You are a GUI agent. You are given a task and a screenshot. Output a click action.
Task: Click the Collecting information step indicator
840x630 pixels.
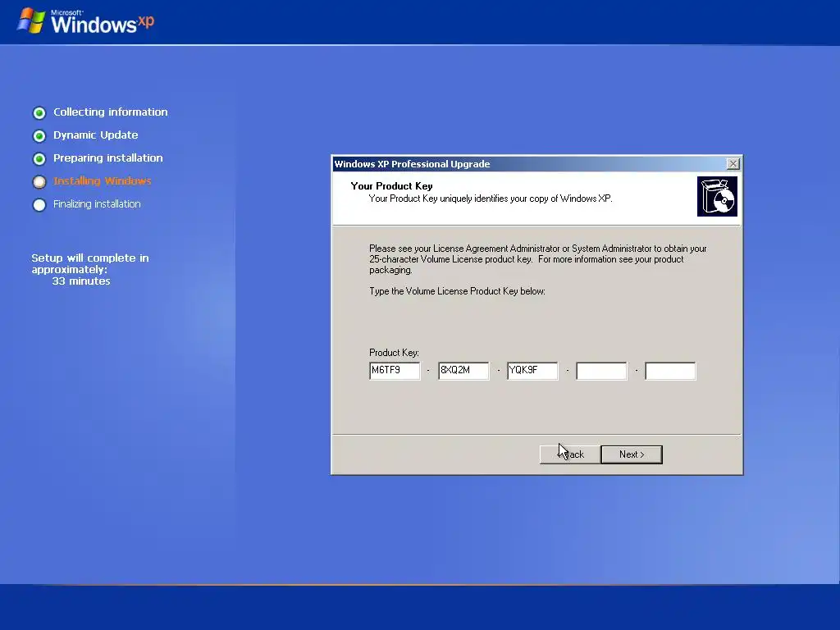(x=39, y=112)
